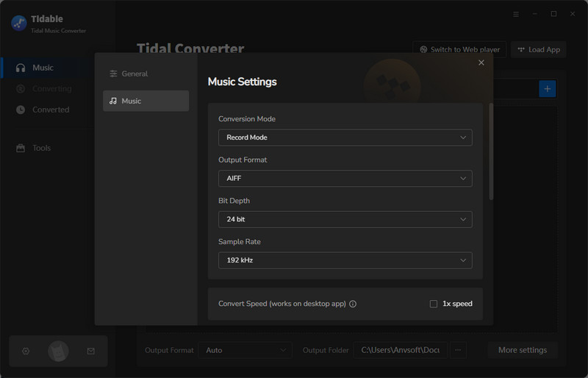Image resolution: width=588 pixels, height=378 pixels.
Task: Click the 192 kHz dropdown chevron
Action: (x=463, y=260)
